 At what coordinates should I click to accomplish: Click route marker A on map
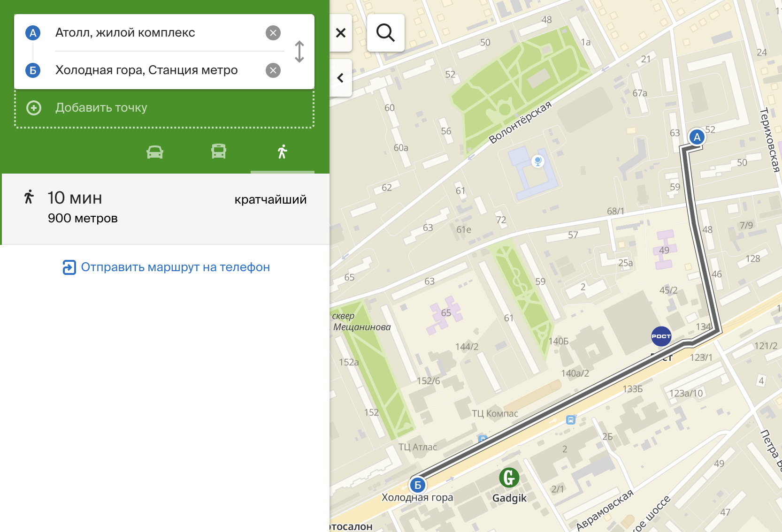coord(697,137)
